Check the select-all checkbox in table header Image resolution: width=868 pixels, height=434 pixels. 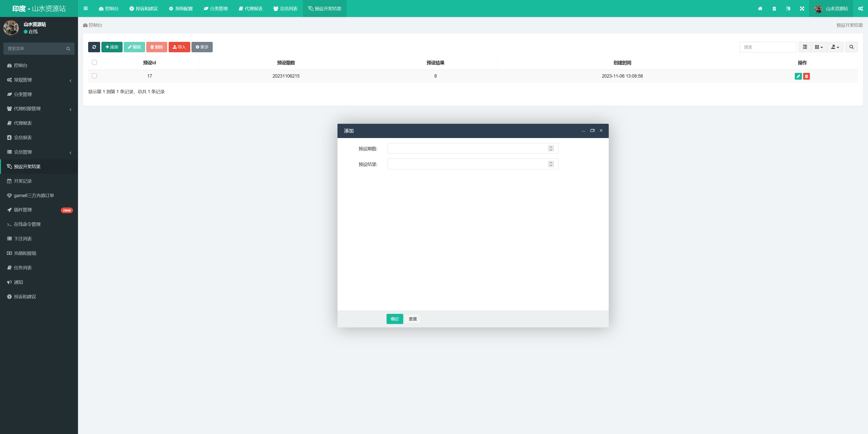(x=94, y=62)
